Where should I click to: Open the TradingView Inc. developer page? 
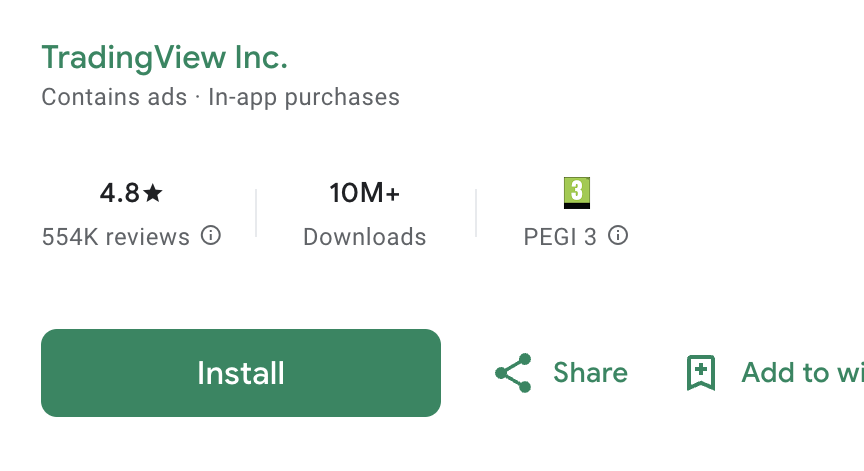[x=164, y=57]
